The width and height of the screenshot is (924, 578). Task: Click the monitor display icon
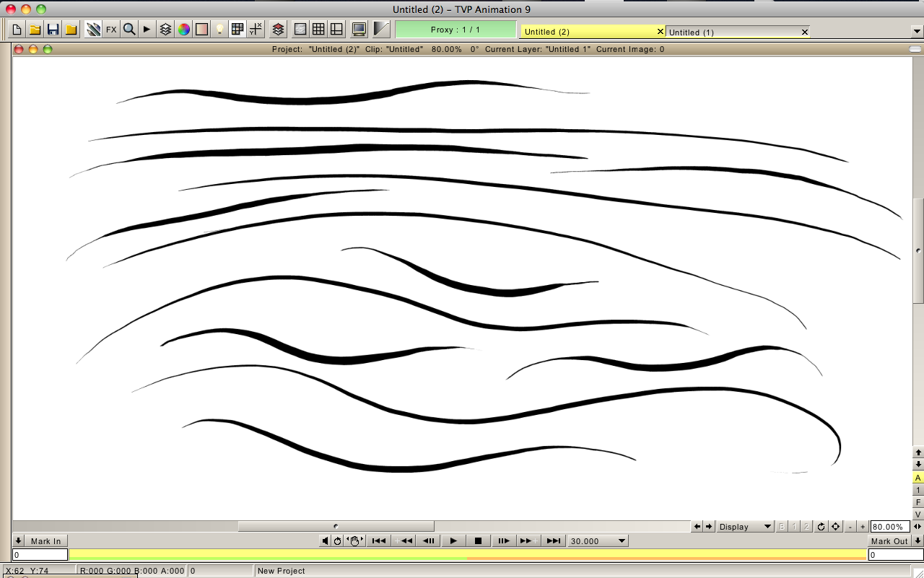click(x=359, y=30)
